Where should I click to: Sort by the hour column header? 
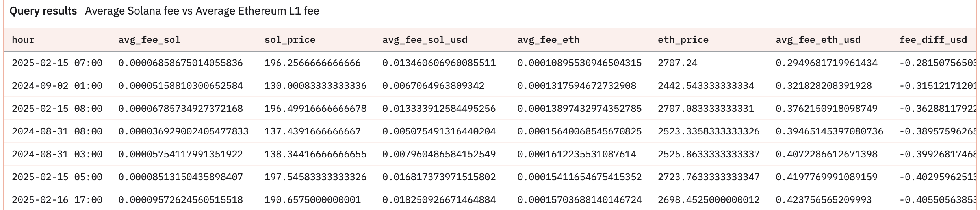click(x=23, y=40)
